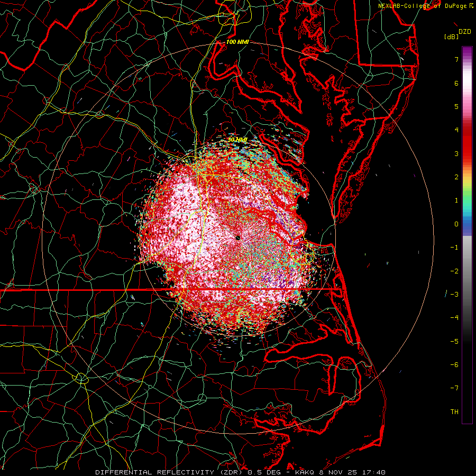Click the KAKQ station identifier in caption
476x476 pixels.
point(305,472)
